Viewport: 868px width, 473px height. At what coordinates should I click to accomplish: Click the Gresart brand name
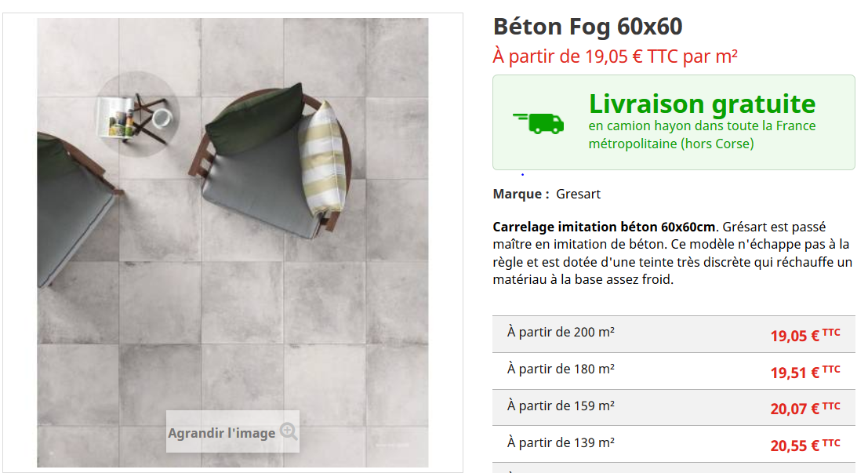(578, 194)
